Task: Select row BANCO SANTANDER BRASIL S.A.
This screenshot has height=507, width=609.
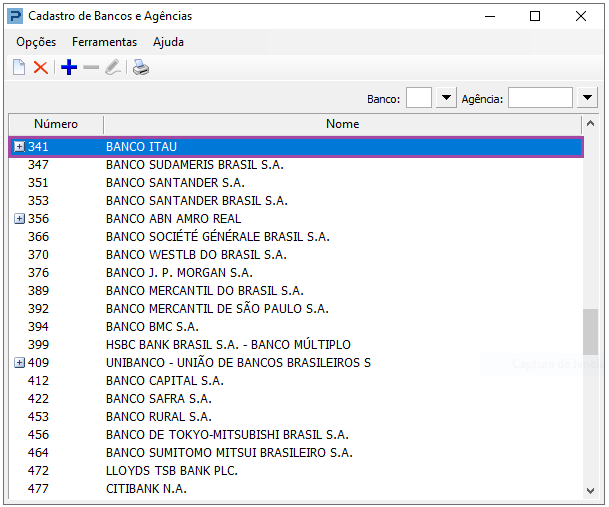Action: click(296, 200)
